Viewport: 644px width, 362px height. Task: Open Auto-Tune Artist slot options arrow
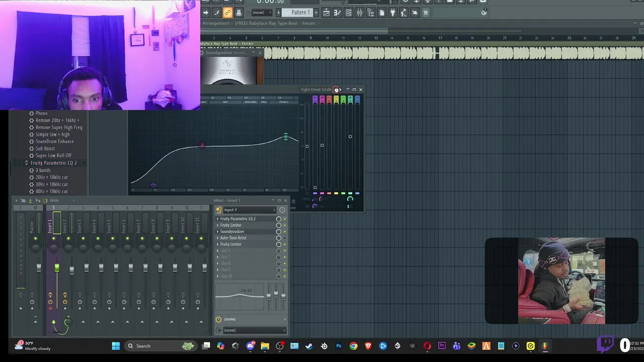click(x=218, y=238)
